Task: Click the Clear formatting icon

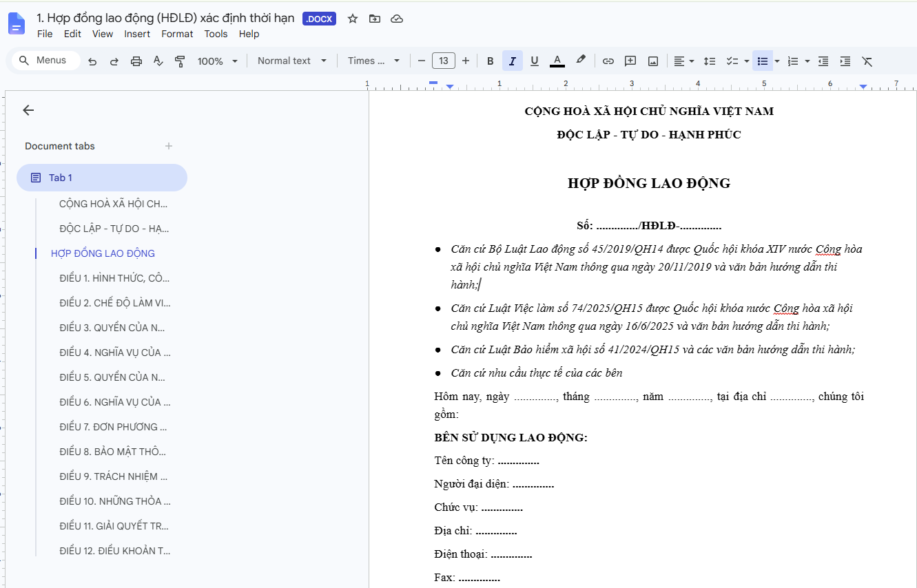Action: coord(867,61)
